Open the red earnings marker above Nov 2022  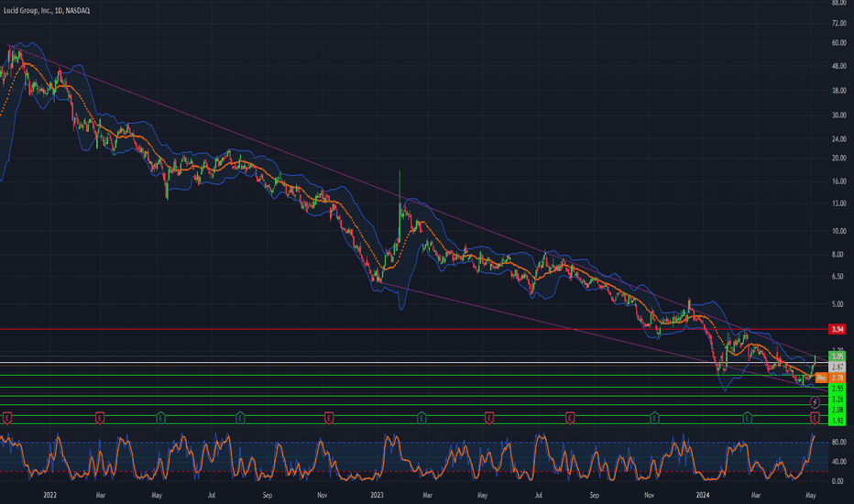(328, 418)
